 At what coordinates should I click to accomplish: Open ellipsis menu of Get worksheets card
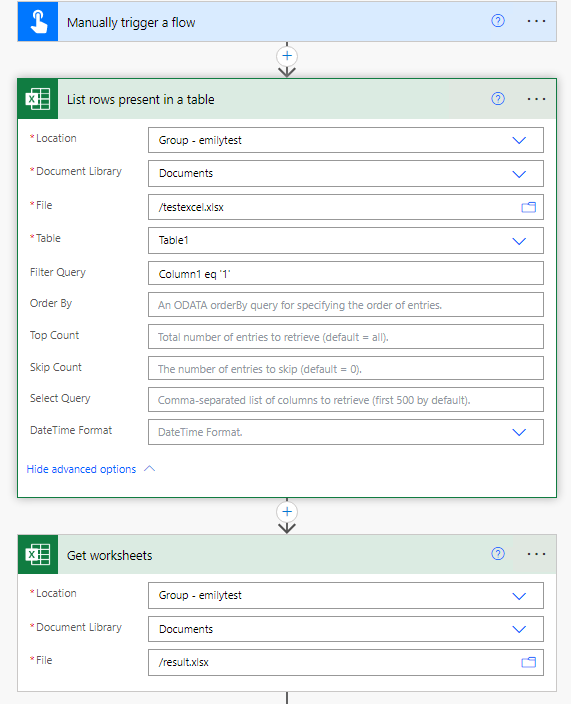point(536,554)
